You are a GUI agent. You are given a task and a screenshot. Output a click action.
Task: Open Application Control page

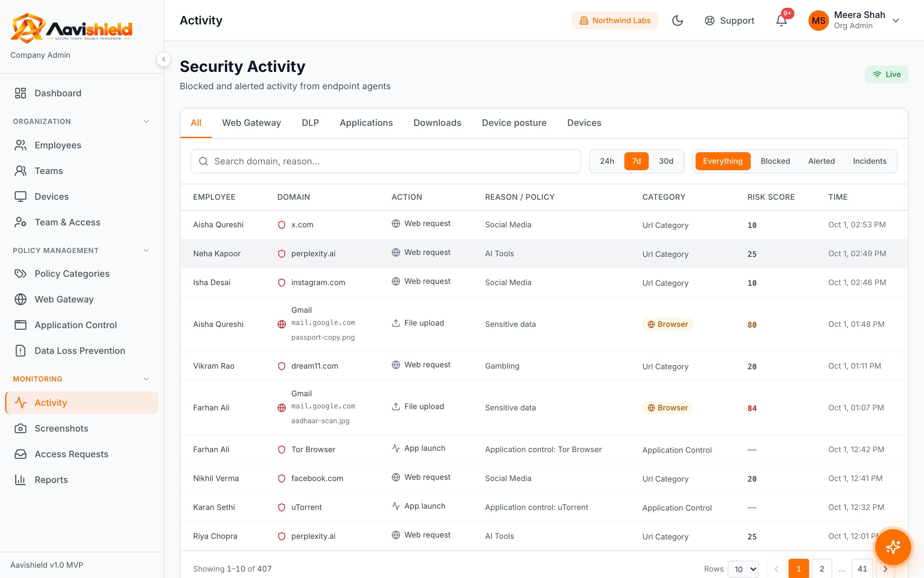82,325
